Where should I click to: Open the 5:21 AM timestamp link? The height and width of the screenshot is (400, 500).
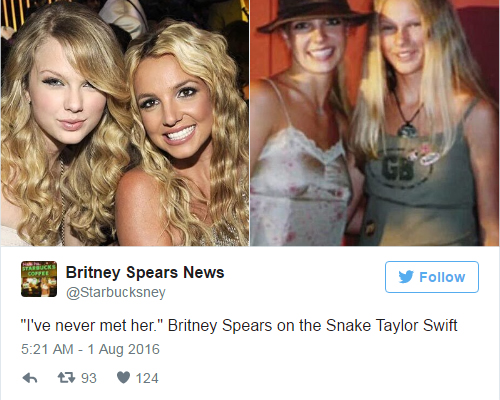47,349
